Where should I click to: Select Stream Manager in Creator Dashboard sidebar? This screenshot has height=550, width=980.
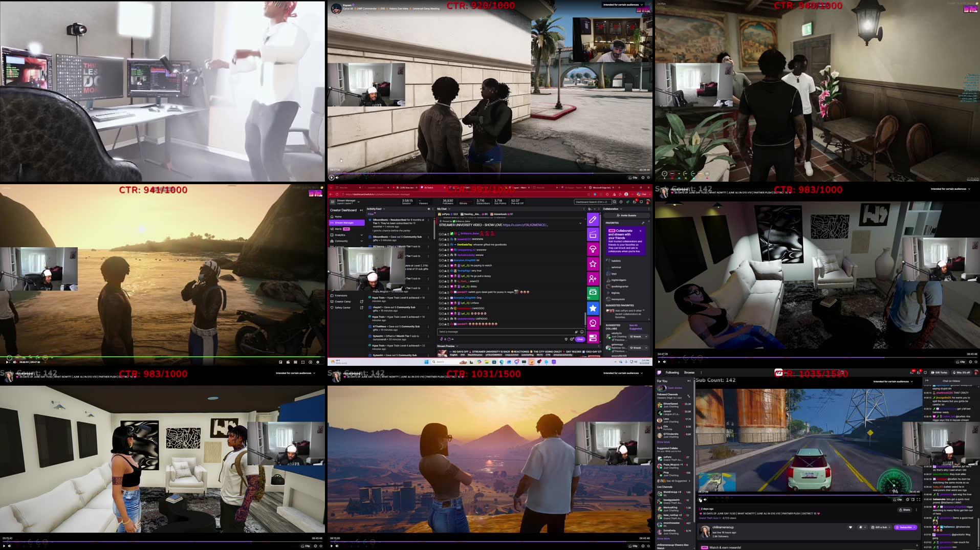[x=347, y=223]
